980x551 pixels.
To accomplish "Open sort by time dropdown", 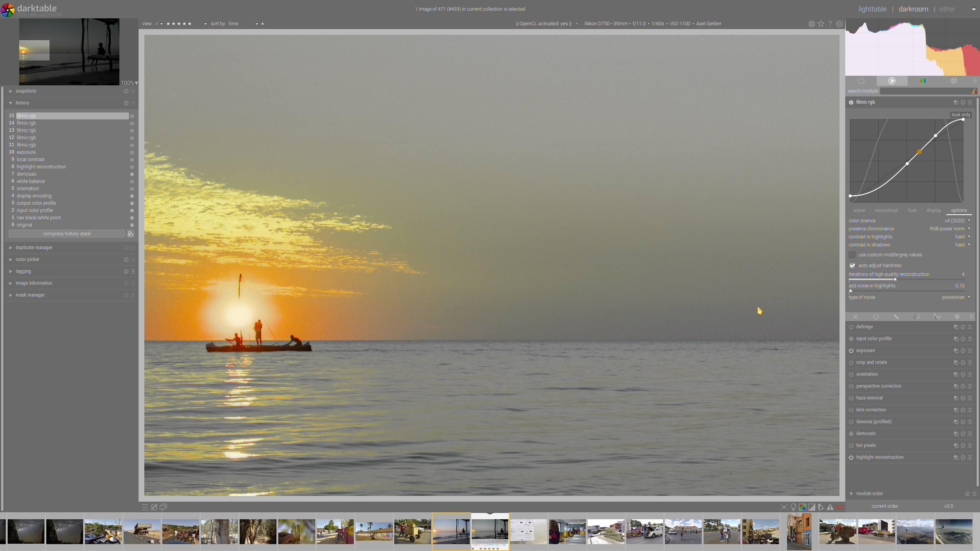I will coord(243,24).
